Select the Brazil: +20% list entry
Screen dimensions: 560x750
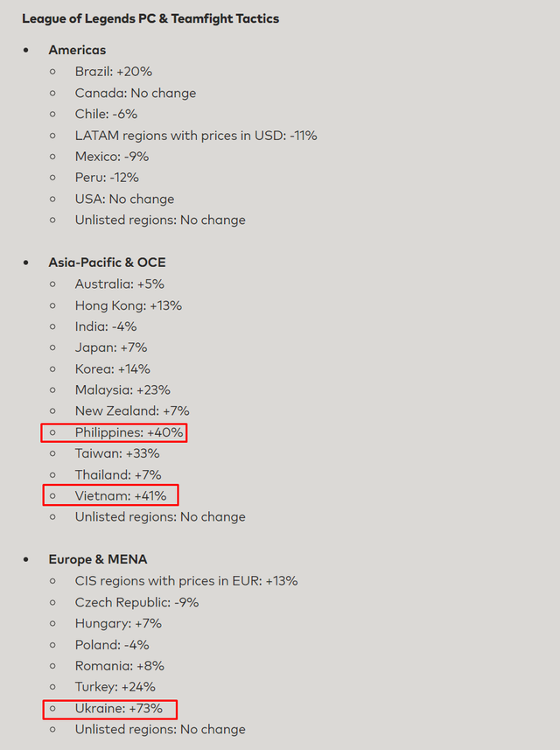point(113,72)
